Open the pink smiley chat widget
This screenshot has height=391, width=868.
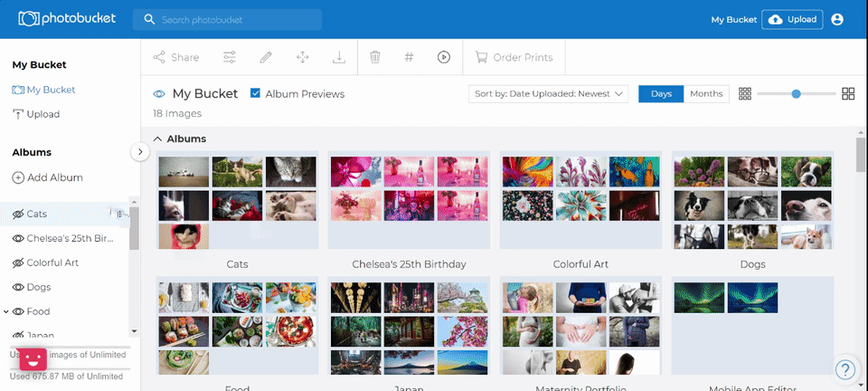(x=33, y=359)
